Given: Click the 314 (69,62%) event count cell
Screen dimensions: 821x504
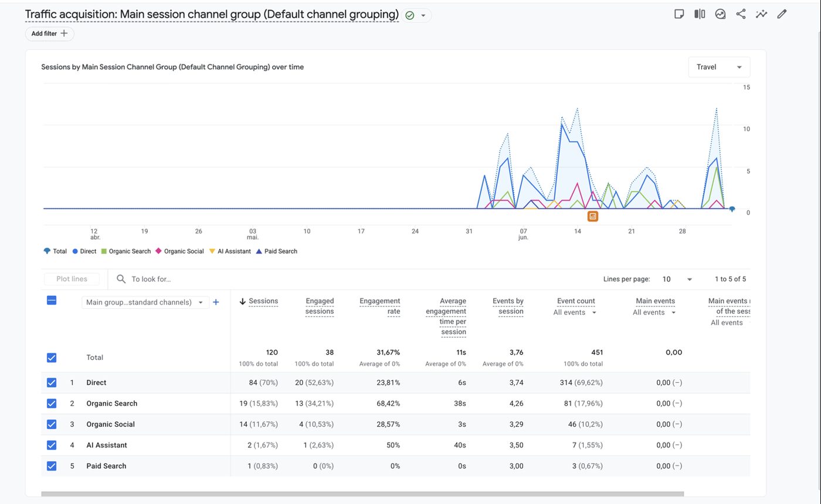Looking at the screenshot, I should [581, 383].
